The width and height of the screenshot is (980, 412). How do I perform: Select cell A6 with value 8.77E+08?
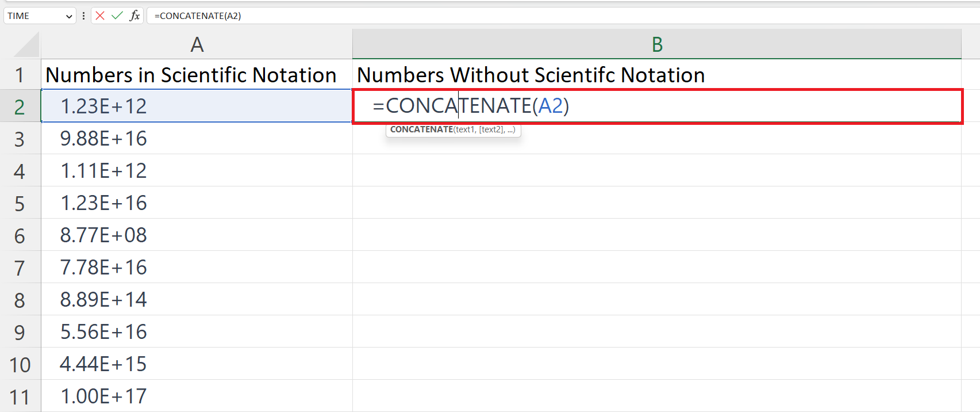point(197,235)
